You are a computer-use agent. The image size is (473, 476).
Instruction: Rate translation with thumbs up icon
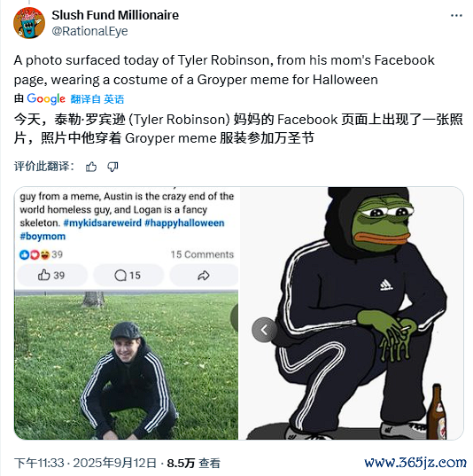click(91, 167)
